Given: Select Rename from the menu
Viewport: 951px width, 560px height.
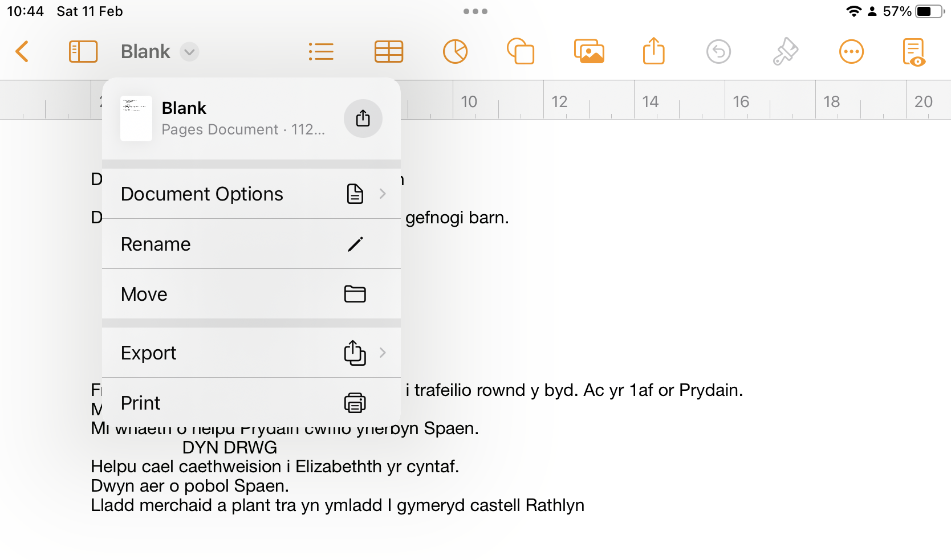Looking at the screenshot, I should (x=251, y=244).
